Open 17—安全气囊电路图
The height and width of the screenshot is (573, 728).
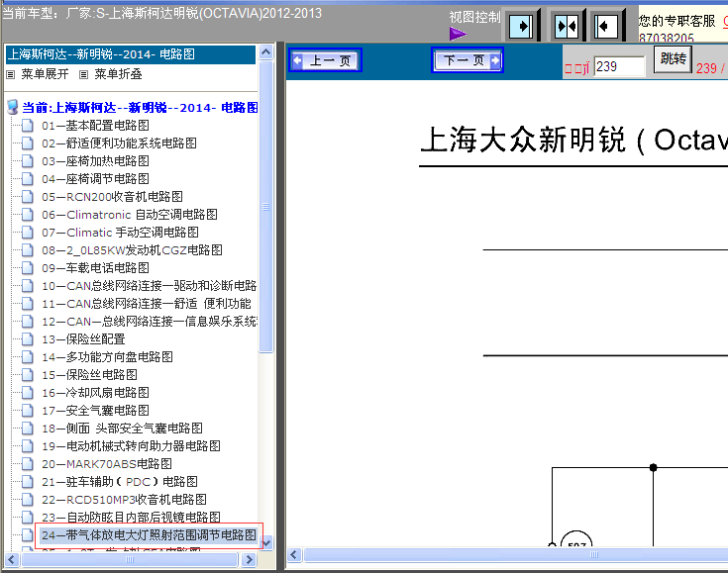tap(95, 411)
